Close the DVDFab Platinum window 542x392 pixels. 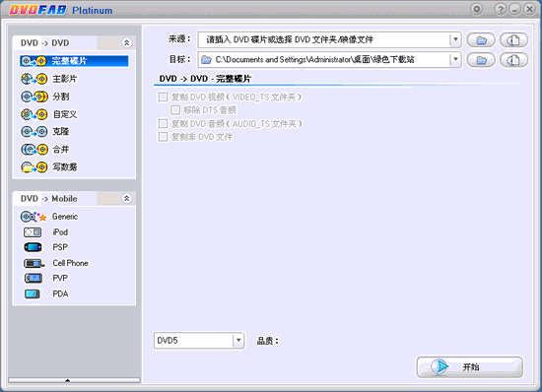point(529,9)
